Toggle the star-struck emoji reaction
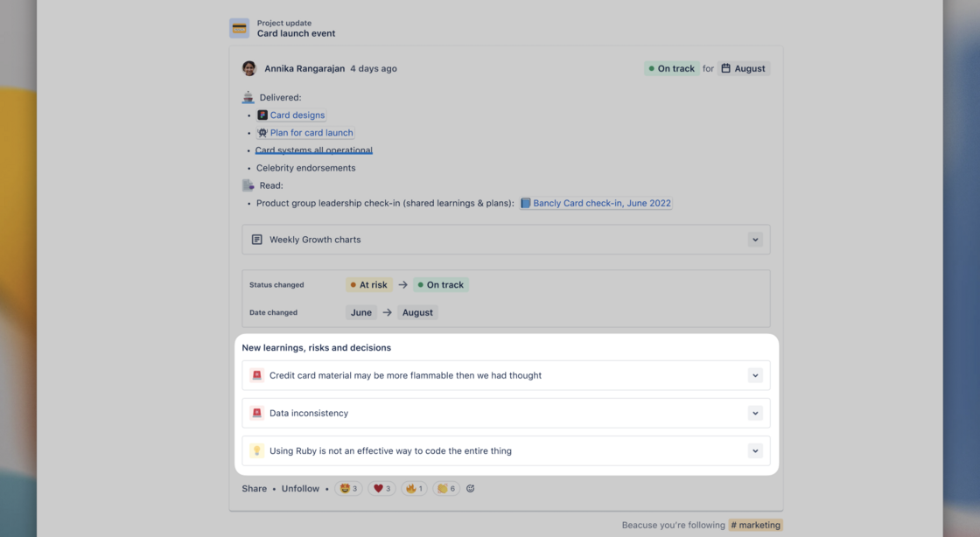Image resolution: width=980 pixels, height=537 pixels. click(348, 488)
